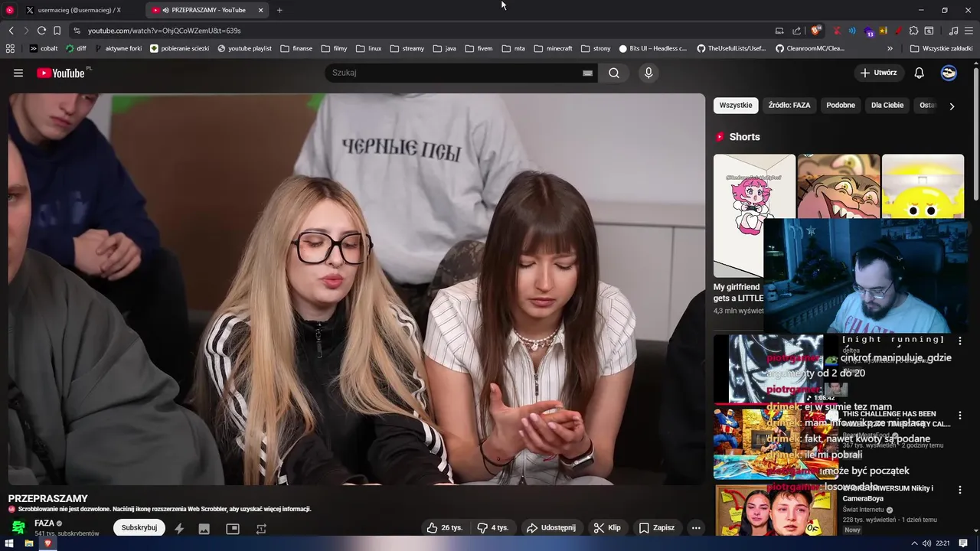980x551 pixels.
Task: Open options for THIS CHALLENGE video
Action: pos(960,416)
